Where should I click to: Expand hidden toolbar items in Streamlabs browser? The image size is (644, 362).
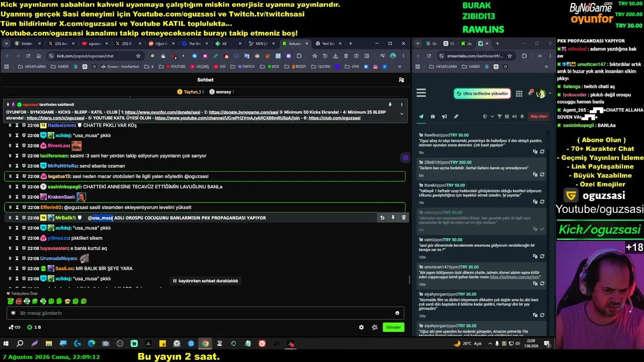[539, 56]
